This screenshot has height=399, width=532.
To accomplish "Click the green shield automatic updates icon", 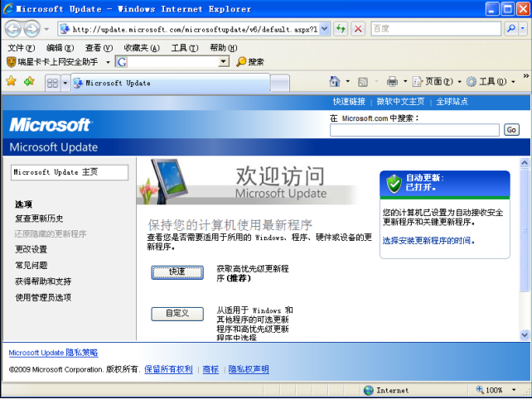I will pyautogui.click(x=394, y=184).
